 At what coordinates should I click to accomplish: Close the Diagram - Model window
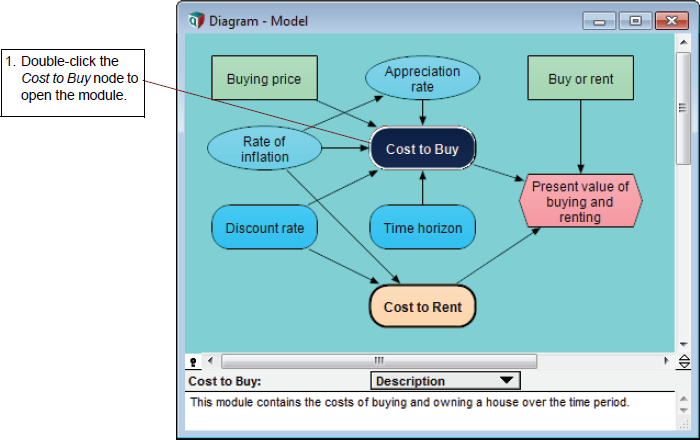point(671,21)
